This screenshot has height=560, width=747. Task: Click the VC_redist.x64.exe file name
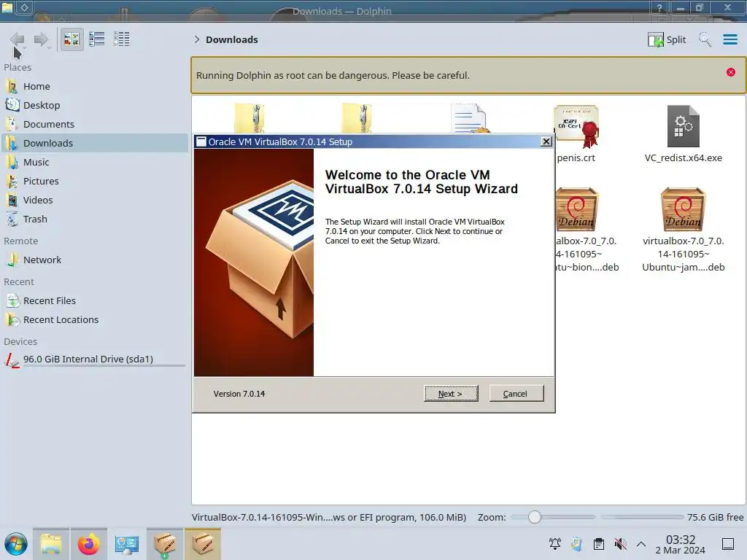(683, 157)
